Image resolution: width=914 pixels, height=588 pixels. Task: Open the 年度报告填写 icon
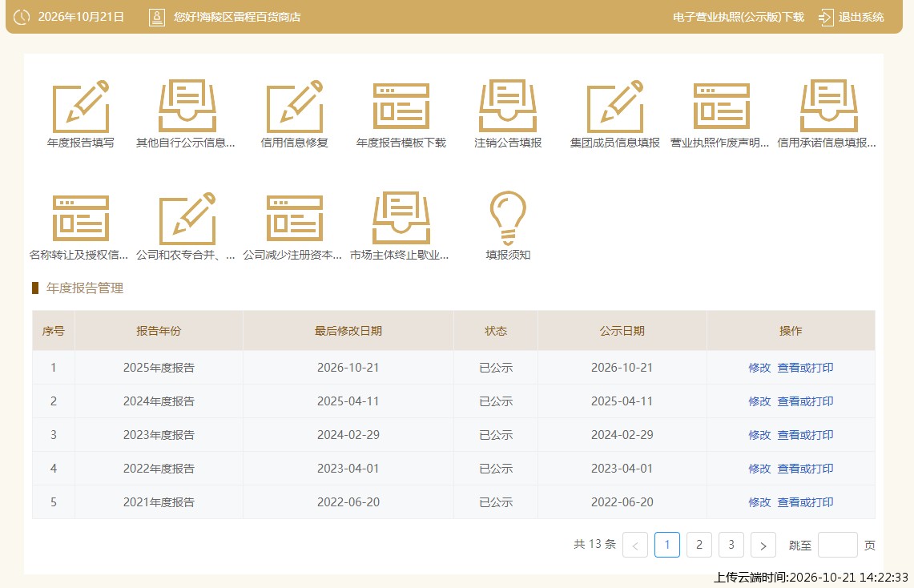click(x=81, y=107)
